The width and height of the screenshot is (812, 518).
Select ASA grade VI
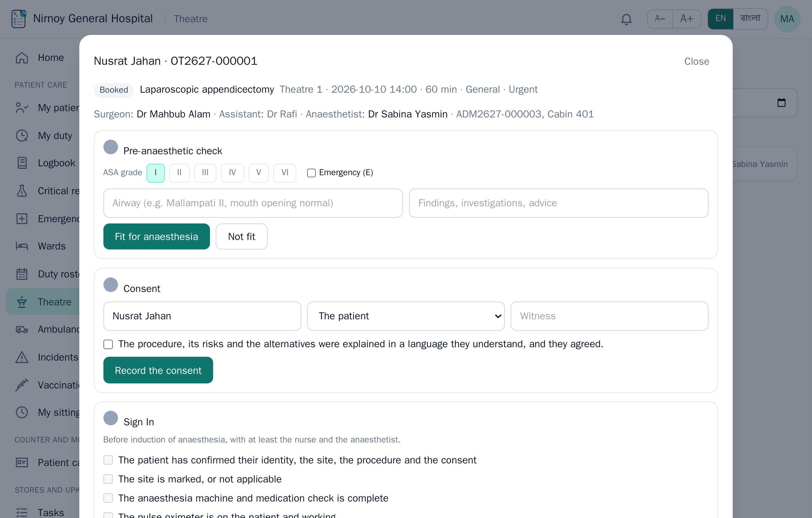pos(285,173)
